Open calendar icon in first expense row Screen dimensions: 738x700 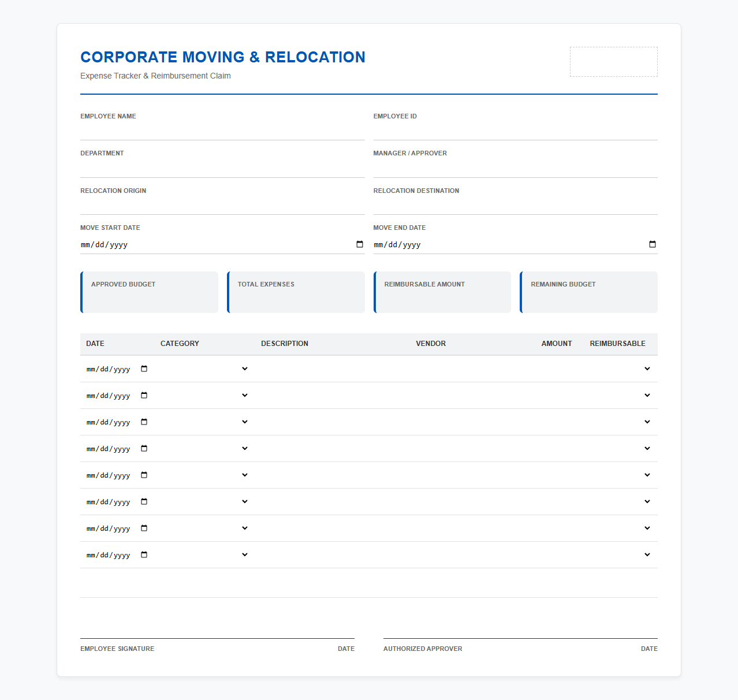pos(144,368)
